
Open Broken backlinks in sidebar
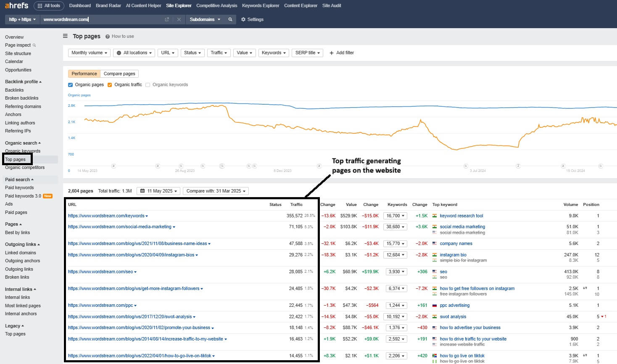point(21,98)
